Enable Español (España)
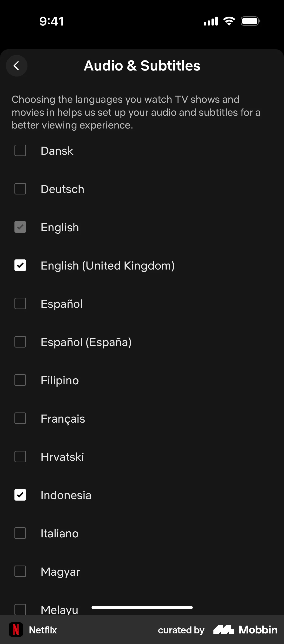This screenshot has width=284, height=644. [20, 342]
